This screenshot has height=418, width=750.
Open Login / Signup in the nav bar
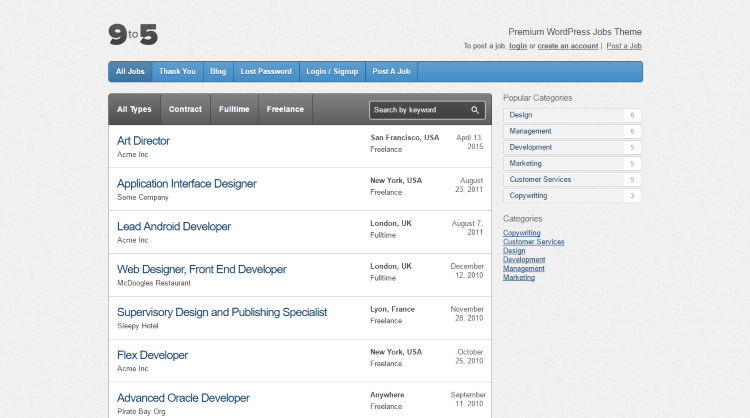pyautogui.click(x=332, y=72)
